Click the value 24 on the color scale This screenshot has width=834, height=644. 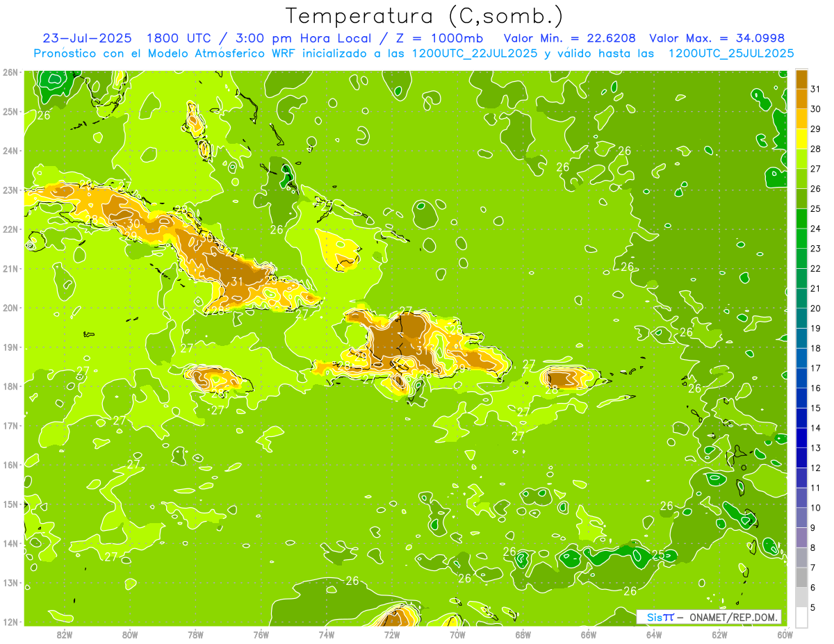click(x=816, y=229)
